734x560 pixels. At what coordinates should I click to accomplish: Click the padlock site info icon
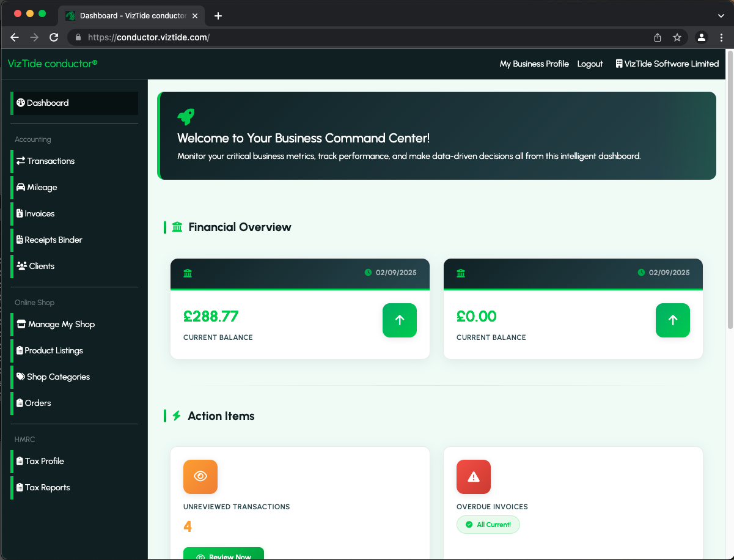point(78,37)
